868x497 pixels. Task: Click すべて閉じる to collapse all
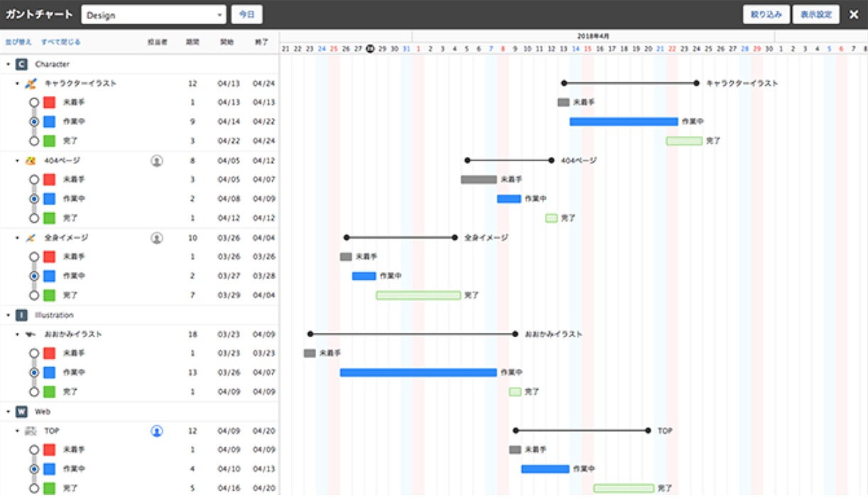click(x=60, y=42)
